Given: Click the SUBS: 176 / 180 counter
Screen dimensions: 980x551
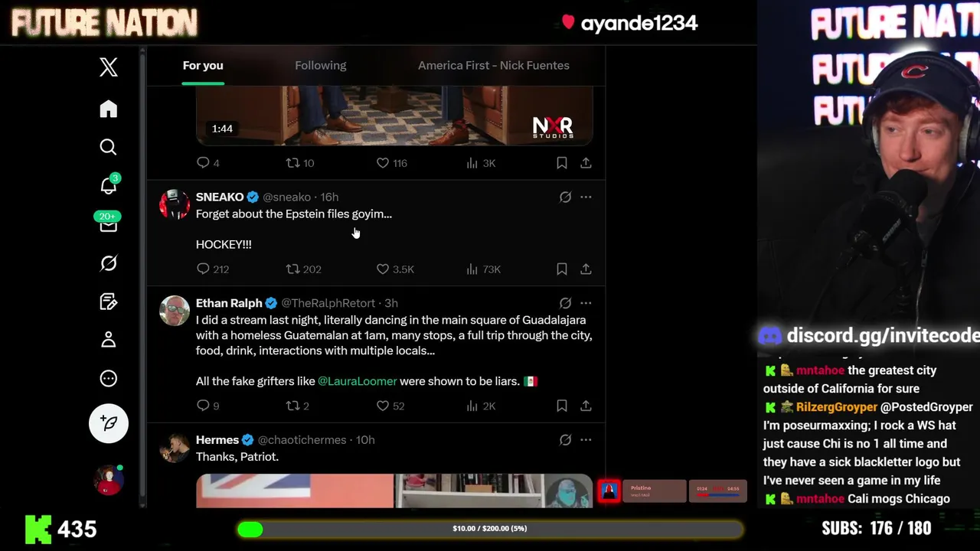Looking at the screenshot, I should 876,528.
